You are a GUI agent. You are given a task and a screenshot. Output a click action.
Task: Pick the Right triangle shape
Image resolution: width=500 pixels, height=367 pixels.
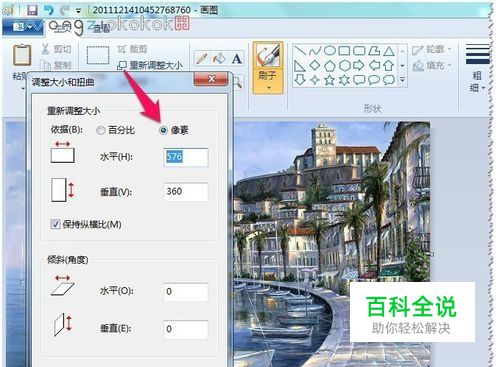300,65
